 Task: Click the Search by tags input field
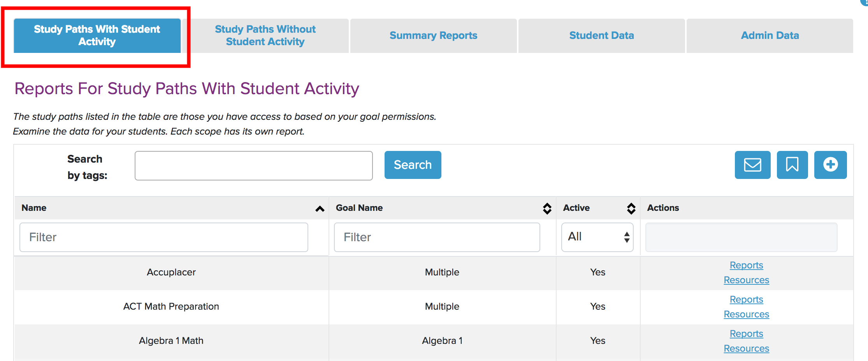pyautogui.click(x=253, y=165)
